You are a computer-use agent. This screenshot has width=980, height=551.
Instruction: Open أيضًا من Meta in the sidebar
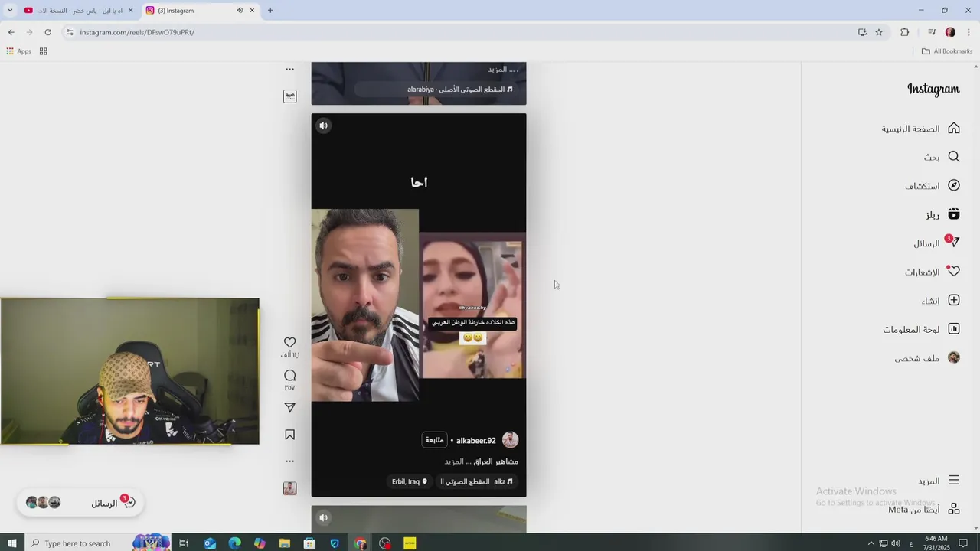(x=923, y=510)
